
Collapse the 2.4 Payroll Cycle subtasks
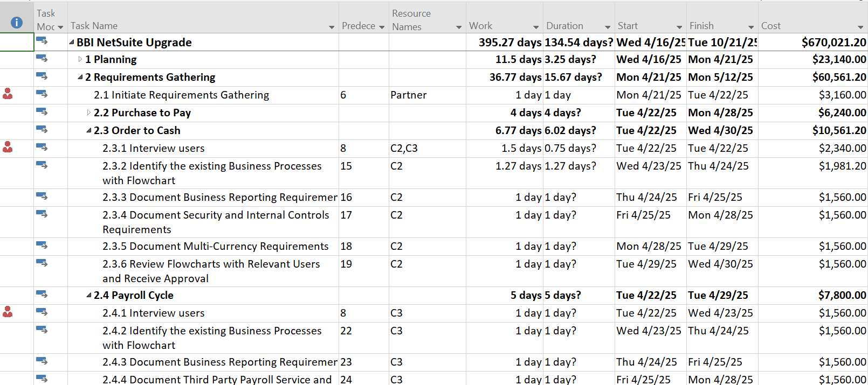(89, 295)
